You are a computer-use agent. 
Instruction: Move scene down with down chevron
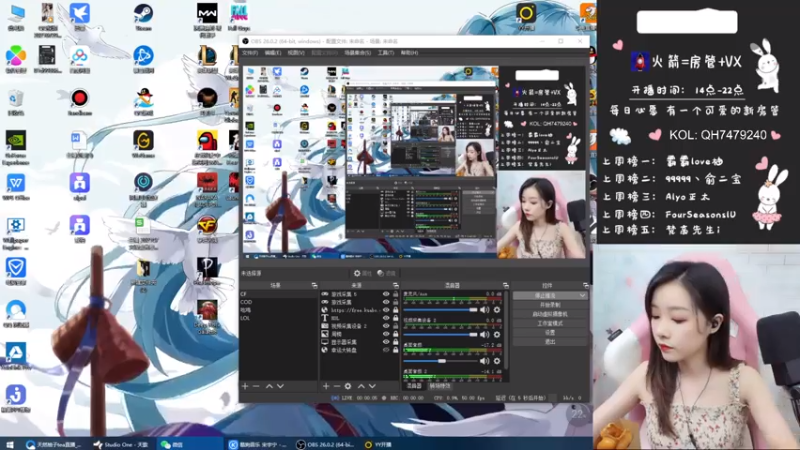[x=280, y=386]
